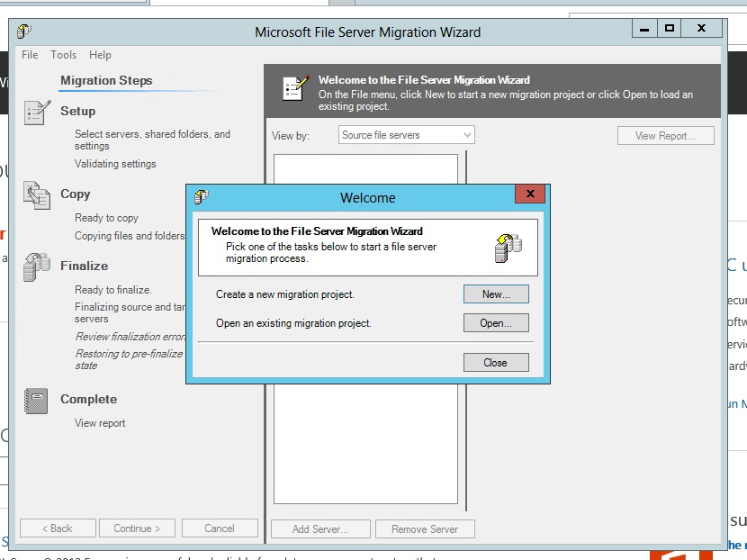
Task: Click the < Back button
Action: [x=58, y=528]
